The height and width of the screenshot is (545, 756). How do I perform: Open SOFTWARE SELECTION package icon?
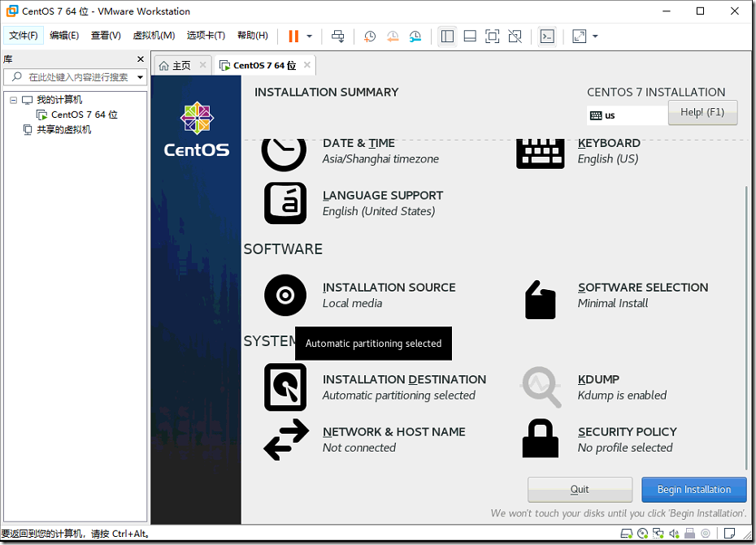tap(540, 300)
